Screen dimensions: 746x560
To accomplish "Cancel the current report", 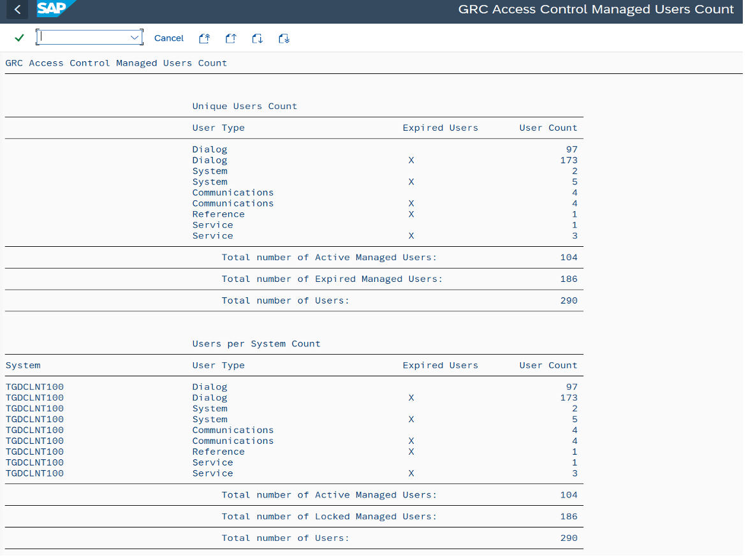I will click(169, 38).
